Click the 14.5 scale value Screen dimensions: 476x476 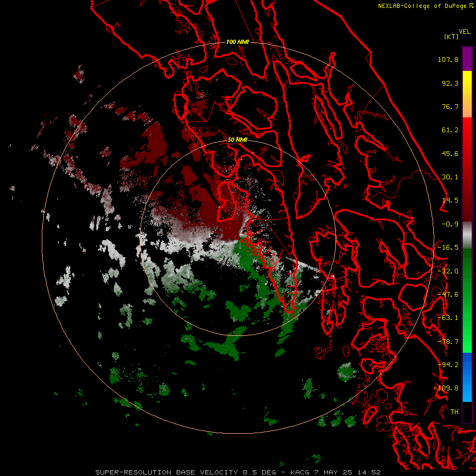pyautogui.click(x=450, y=200)
